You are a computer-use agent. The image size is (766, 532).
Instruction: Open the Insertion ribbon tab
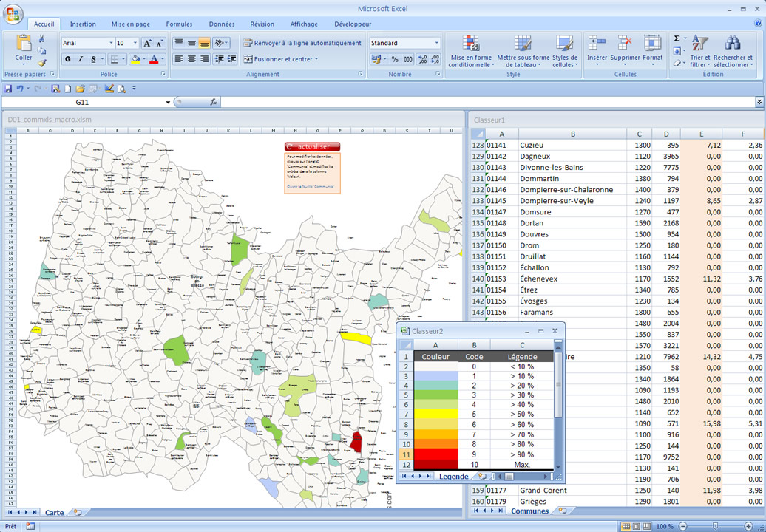coord(83,24)
